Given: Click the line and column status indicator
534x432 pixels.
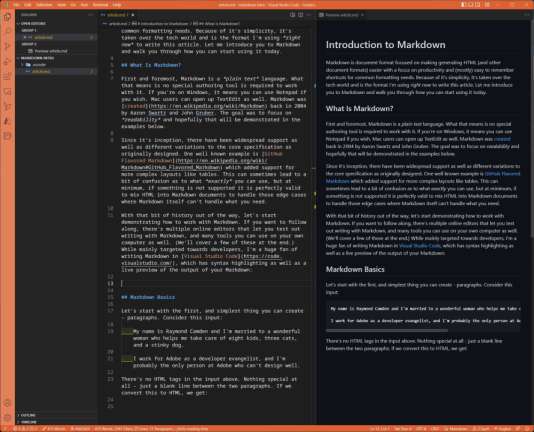Looking at the screenshot, I should (379, 429).
